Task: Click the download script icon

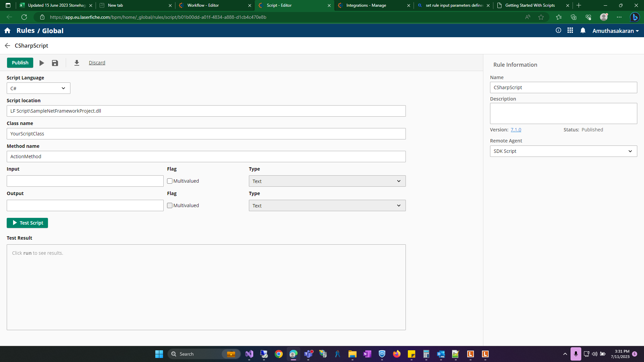Action: point(77,63)
